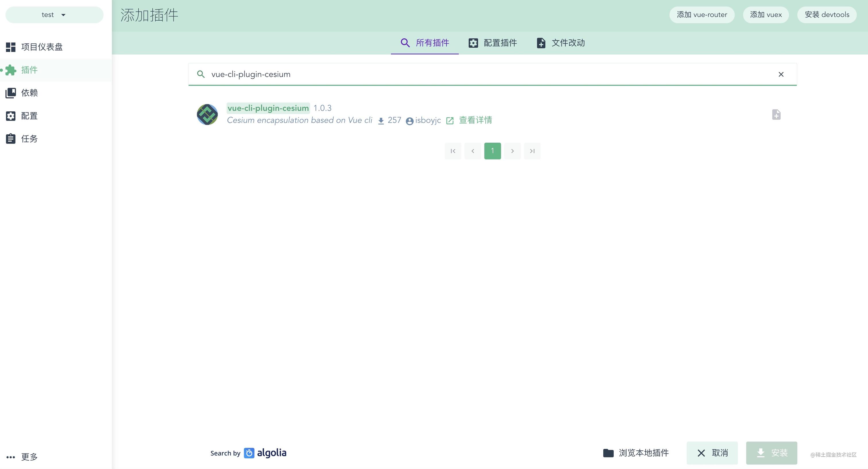The image size is (868, 469).
Task: Go to the next results page
Action: pyautogui.click(x=513, y=151)
